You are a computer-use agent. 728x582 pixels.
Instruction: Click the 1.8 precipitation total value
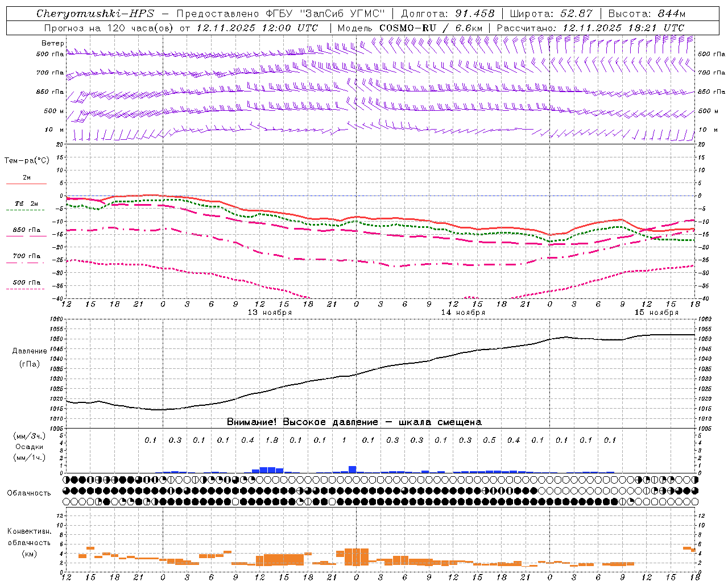(x=272, y=440)
